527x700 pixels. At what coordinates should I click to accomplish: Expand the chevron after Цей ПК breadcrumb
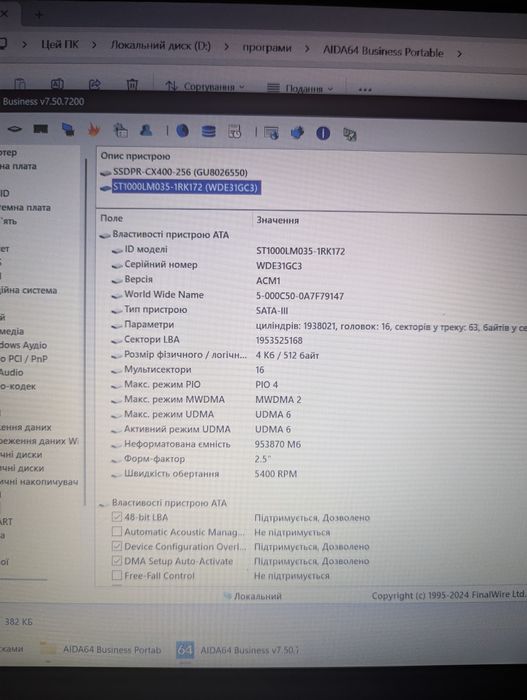point(94,45)
